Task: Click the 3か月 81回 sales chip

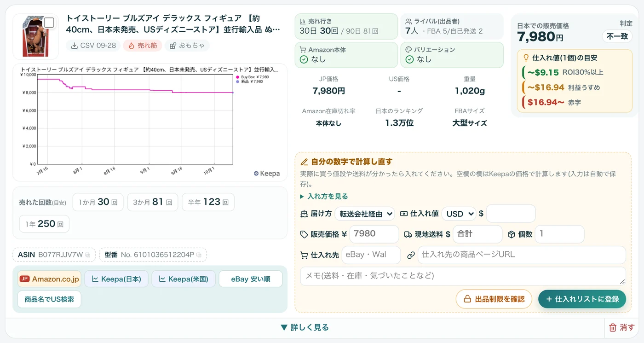Action: pos(153,202)
